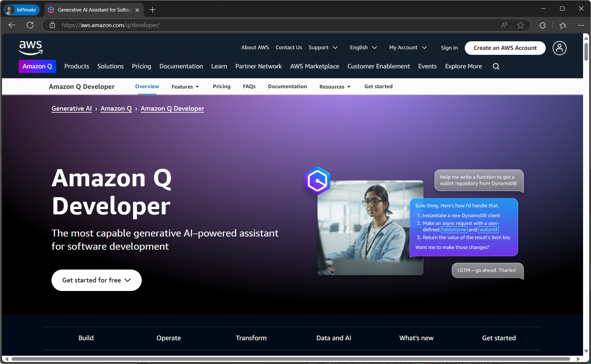
Task: Open the FAQs sub-nav item
Action: 249,87
